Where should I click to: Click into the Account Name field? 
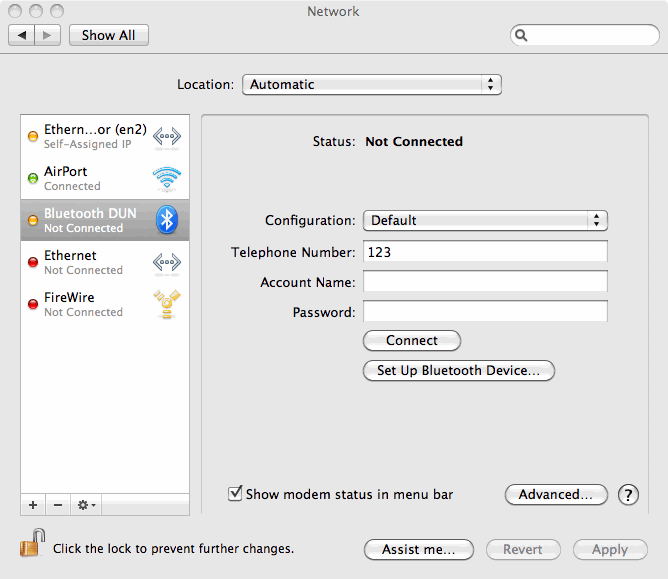pos(485,283)
